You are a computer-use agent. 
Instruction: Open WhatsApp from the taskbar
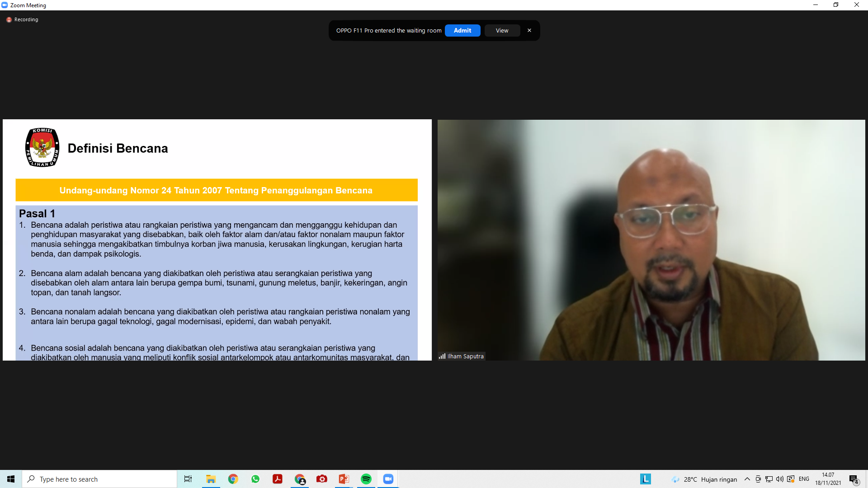(255, 479)
